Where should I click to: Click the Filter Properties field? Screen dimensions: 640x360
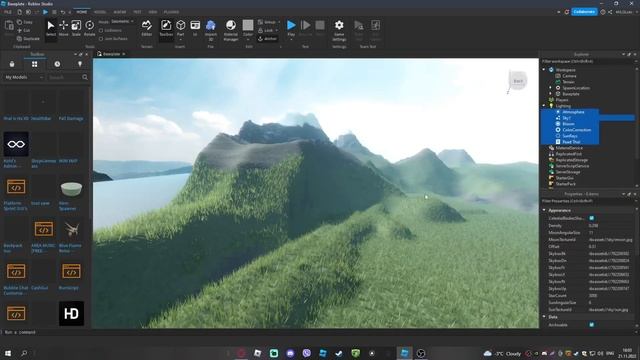pyautogui.click(x=588, y=201)
